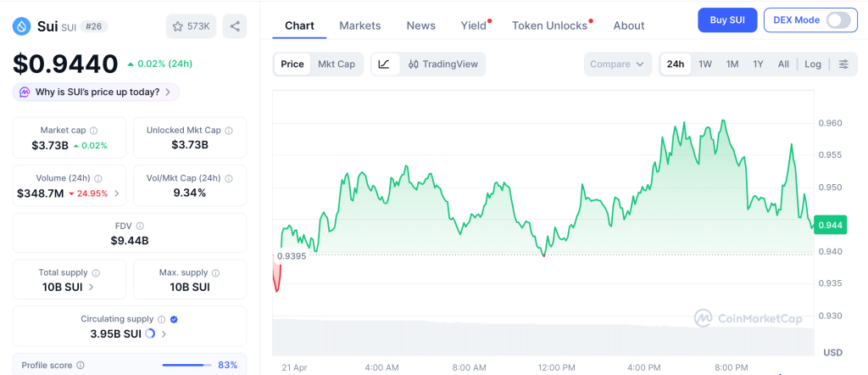Switch chart to Mkt Cap view
This screenshot has height=375, width=868.
click(337, 64)
